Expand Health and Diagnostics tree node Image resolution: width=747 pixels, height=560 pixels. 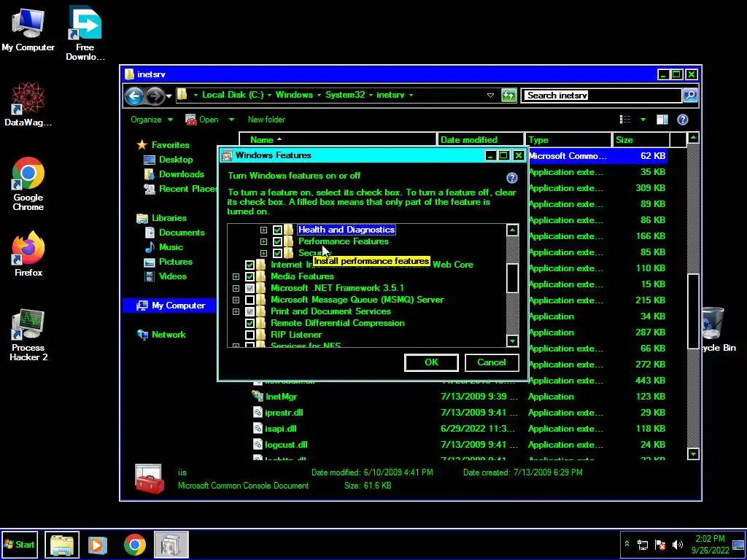(263, 230)
